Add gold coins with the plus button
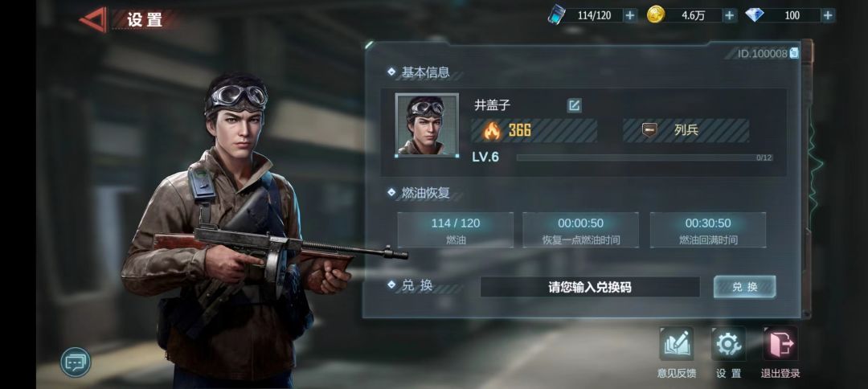This screenshot has width=868, height=389. click(x=730, y=15)
